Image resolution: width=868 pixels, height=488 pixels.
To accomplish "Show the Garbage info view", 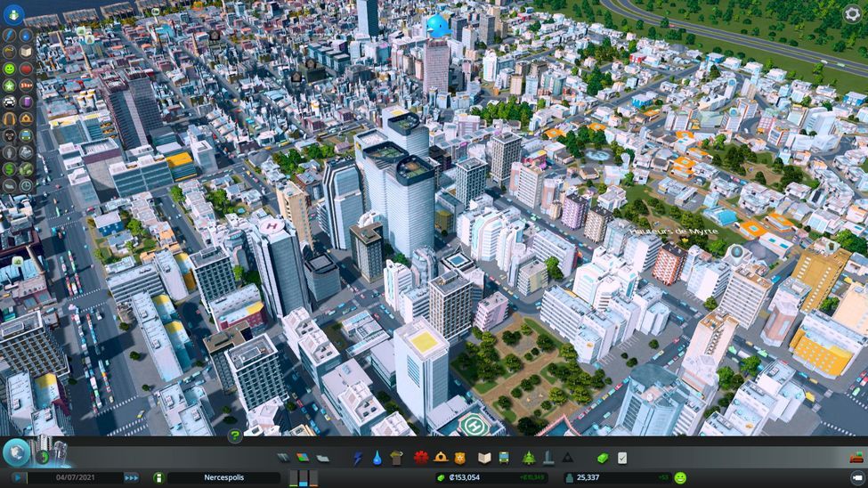I will coord(10,52).
